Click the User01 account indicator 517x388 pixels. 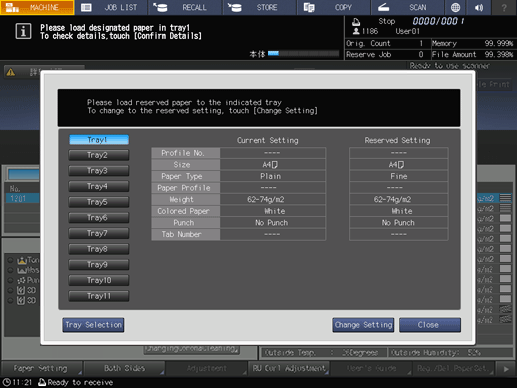click(x=408, y=31)
